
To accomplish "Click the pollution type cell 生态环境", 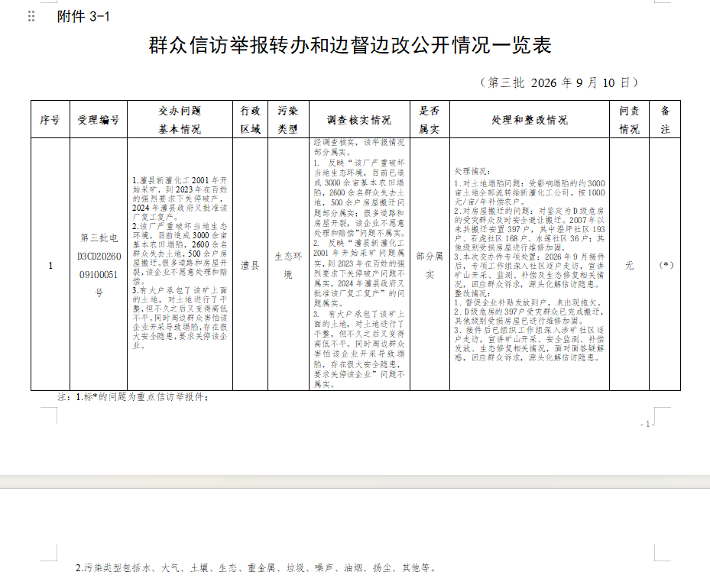I will click(288, 264).
